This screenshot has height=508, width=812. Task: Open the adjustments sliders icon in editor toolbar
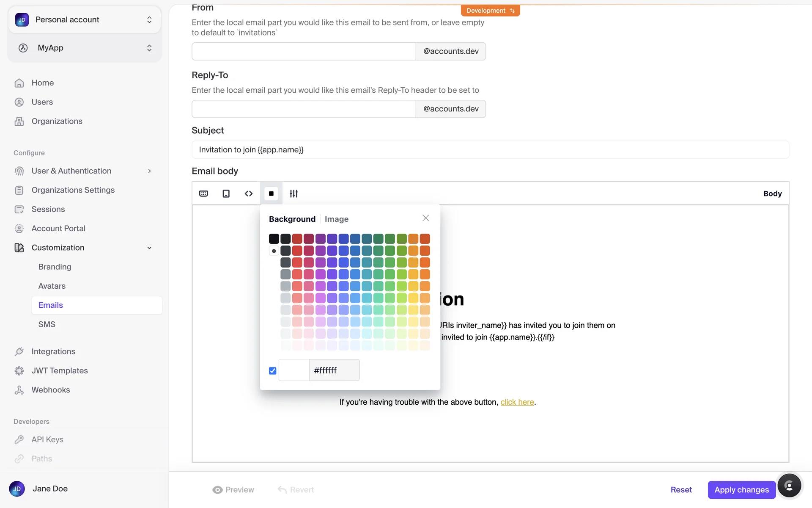294,193
